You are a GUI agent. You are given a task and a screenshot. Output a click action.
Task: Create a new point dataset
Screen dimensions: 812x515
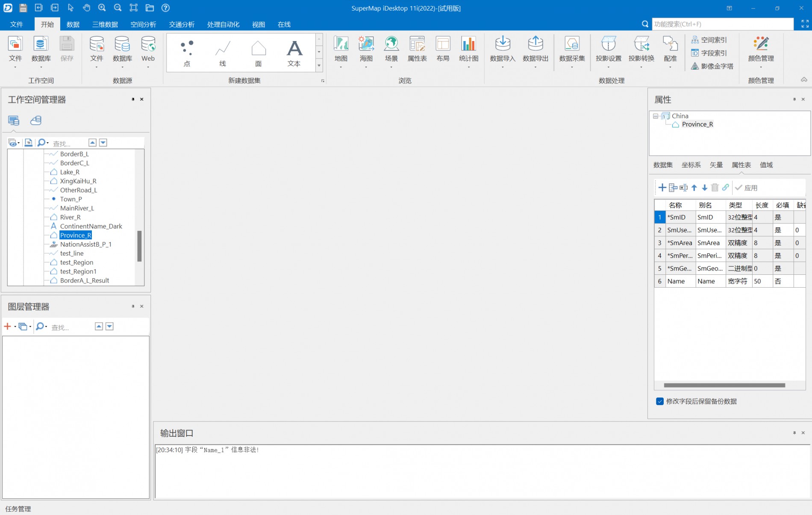(187, 53)
